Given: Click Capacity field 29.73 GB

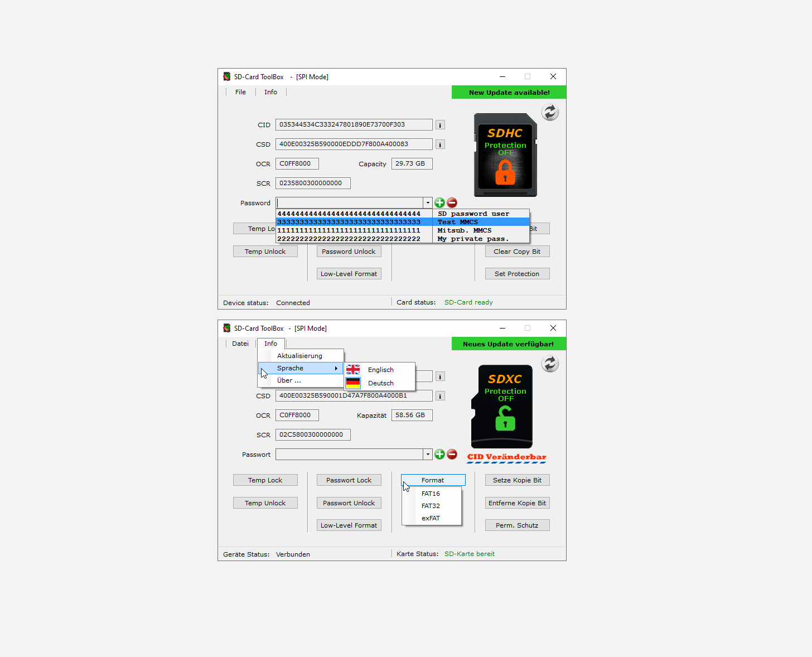Looking at the screenshot, I should 412,163.
